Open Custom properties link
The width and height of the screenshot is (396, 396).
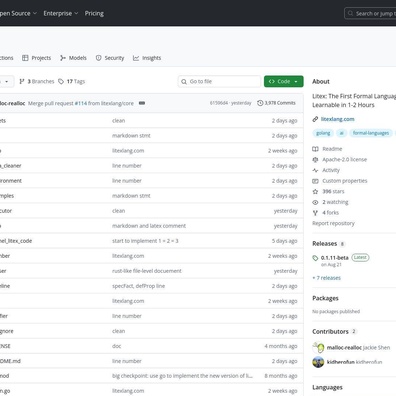pyautogui.click(x=345, y=181)
